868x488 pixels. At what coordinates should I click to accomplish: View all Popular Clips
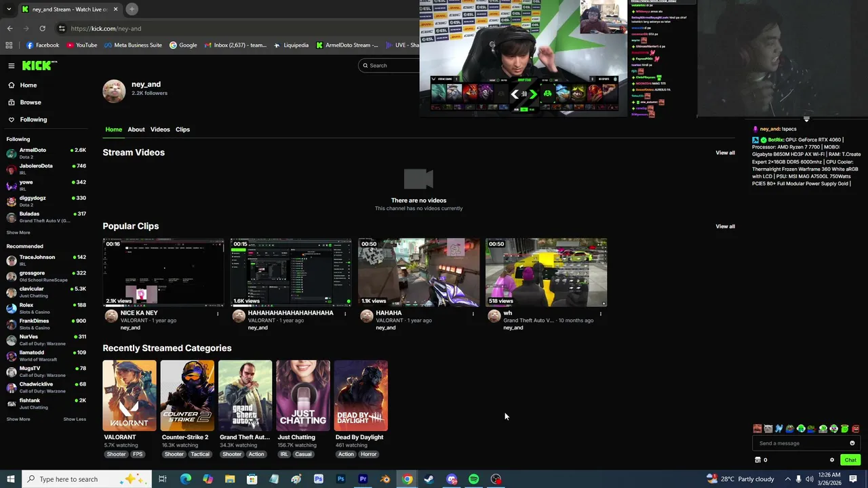tap(725, 226)
